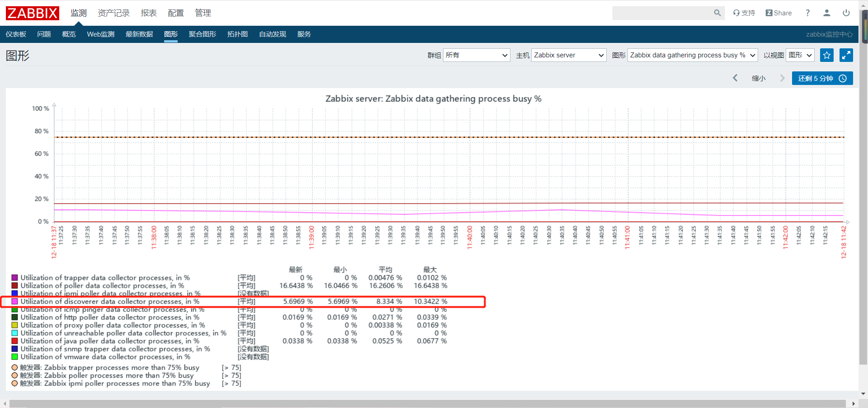Click http poller legend color swatch
Image resolution: width=868 pixels, height=408 pixels.
14,317
